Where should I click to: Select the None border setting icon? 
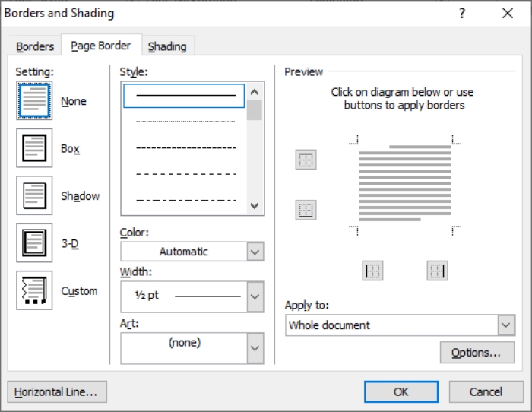[x=34, y=101]
